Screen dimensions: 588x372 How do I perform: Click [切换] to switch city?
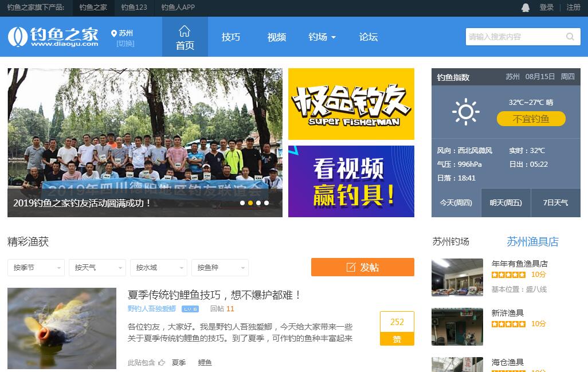tap(126, 44)
